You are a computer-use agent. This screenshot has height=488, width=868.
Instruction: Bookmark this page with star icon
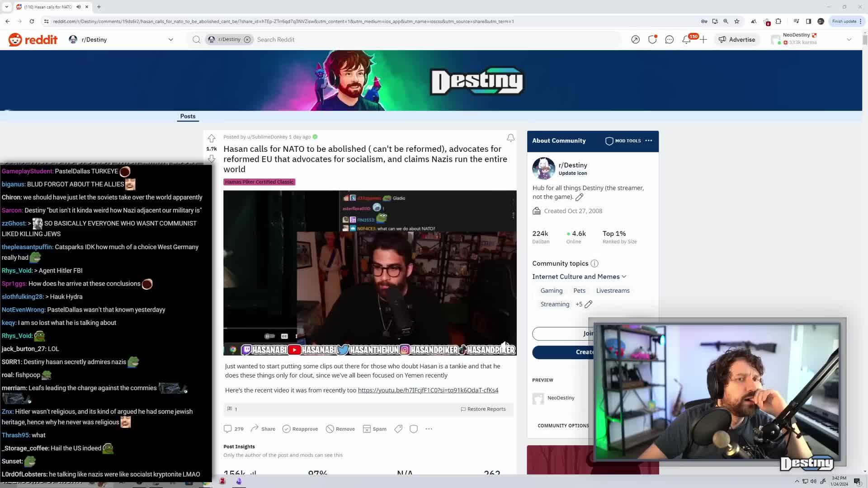point(737,21)
